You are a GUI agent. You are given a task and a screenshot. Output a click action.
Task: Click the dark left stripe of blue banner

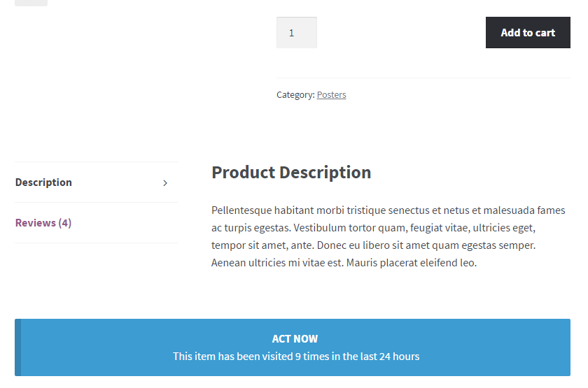[x=18, y=347]
